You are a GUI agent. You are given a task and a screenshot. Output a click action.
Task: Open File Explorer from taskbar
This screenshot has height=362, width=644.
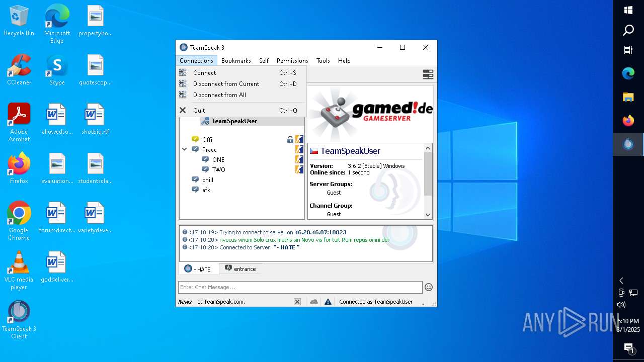pyautogui.click(x=628, y=97)
